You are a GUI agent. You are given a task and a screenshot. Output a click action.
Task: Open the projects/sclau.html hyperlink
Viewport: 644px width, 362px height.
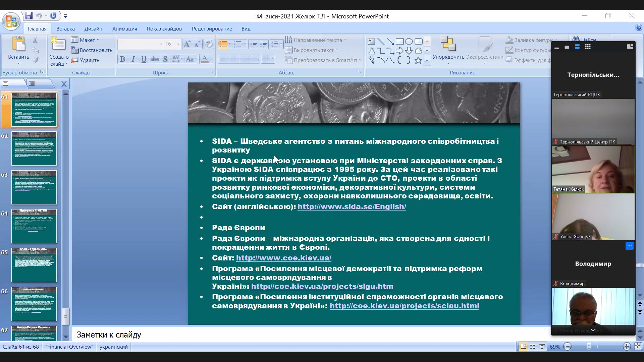click(404, 306)
